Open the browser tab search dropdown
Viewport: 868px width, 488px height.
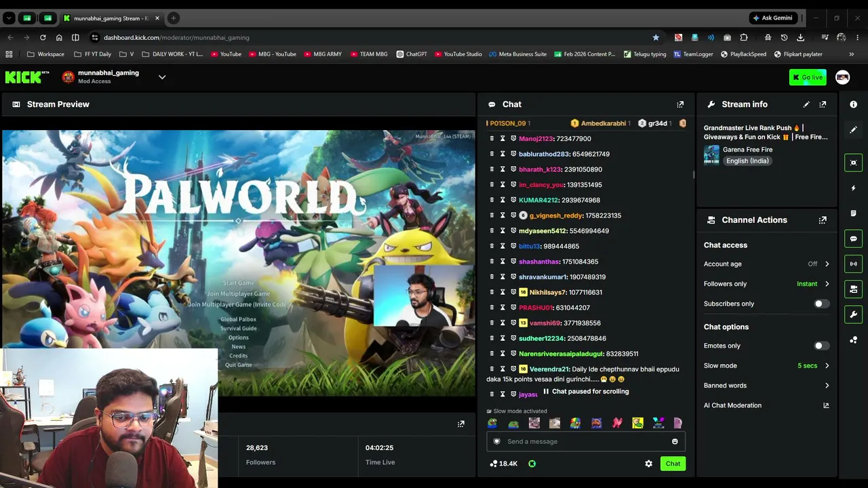coord(9,18)
